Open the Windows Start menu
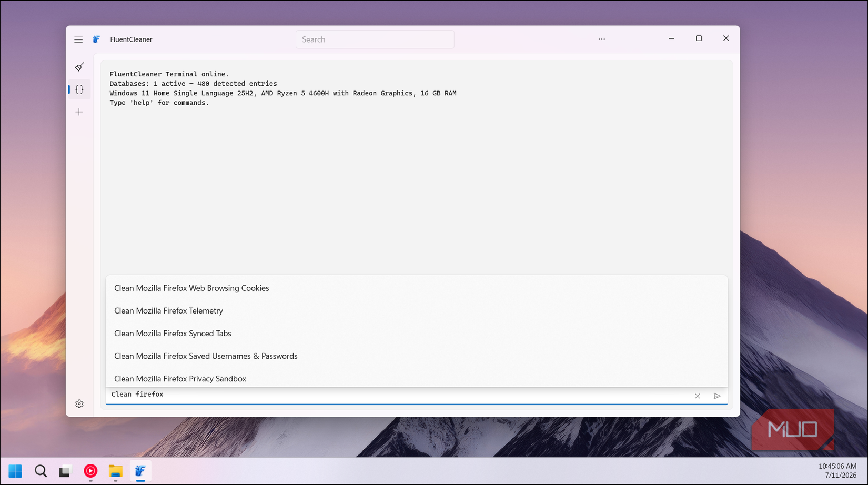 coord(15,471)
